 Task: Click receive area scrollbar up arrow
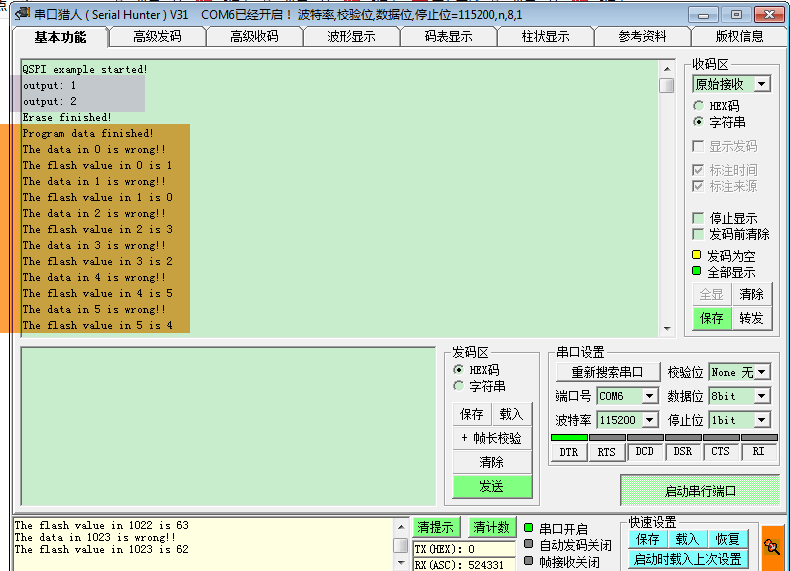click(x=667, y=69)
